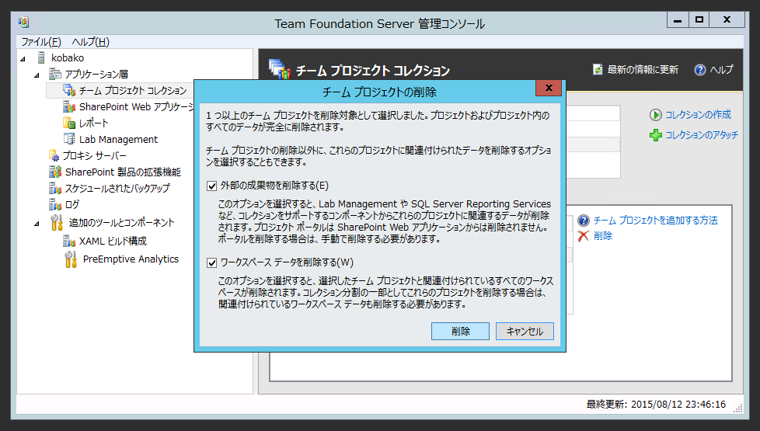Select プロキシ サーバー tree item
Screen dimensions: 760x431
[95, 156]
